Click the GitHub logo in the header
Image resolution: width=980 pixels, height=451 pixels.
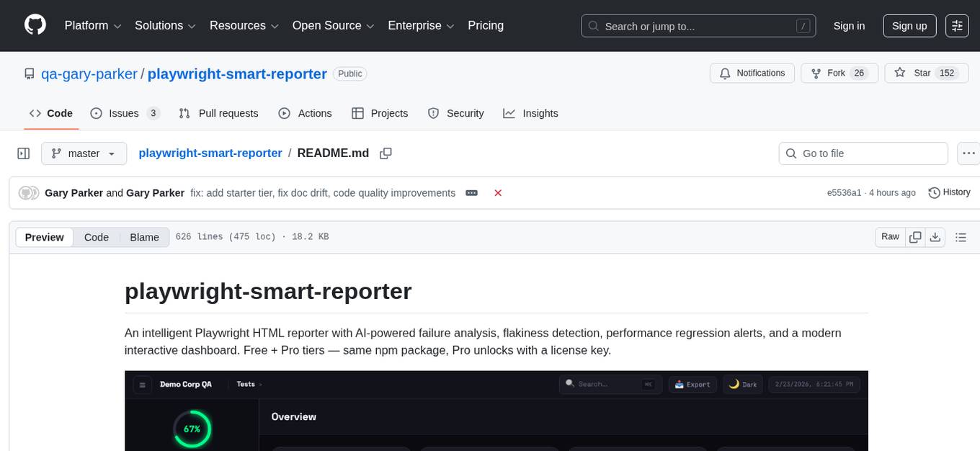click(x=35, y=24)
